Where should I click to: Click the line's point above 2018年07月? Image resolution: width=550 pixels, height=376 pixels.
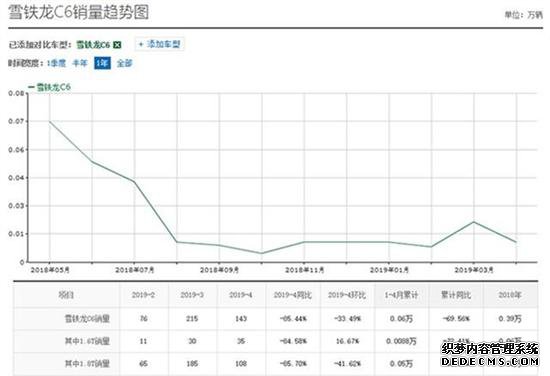click(134, 181)
